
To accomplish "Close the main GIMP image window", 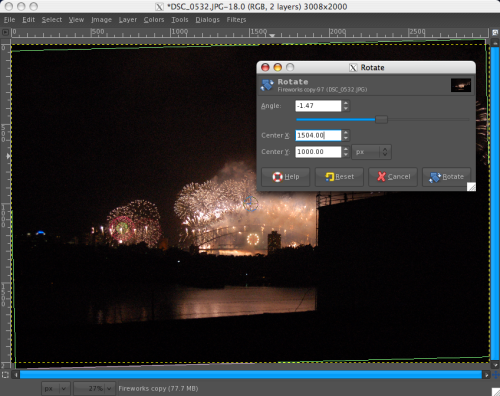I will coord(9,6).
